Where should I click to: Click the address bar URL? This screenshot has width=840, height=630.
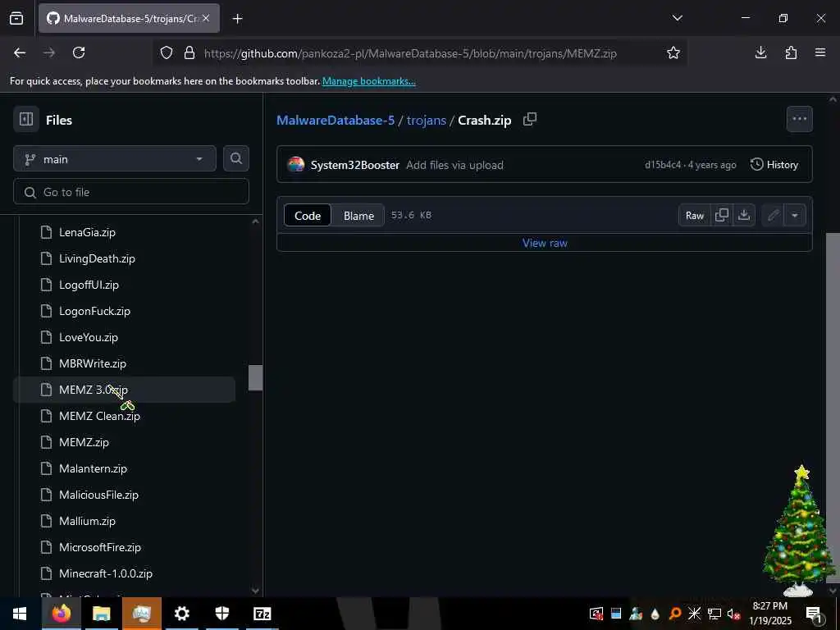(x=410, y=53)
